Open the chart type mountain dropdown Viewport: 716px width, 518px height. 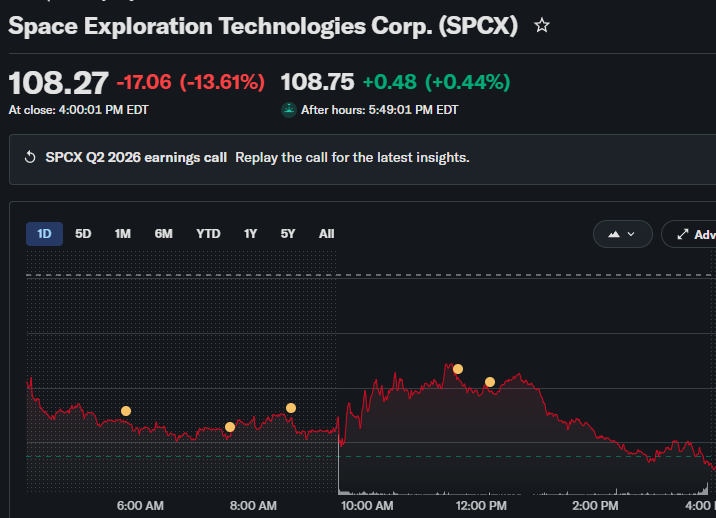[622, 234]
